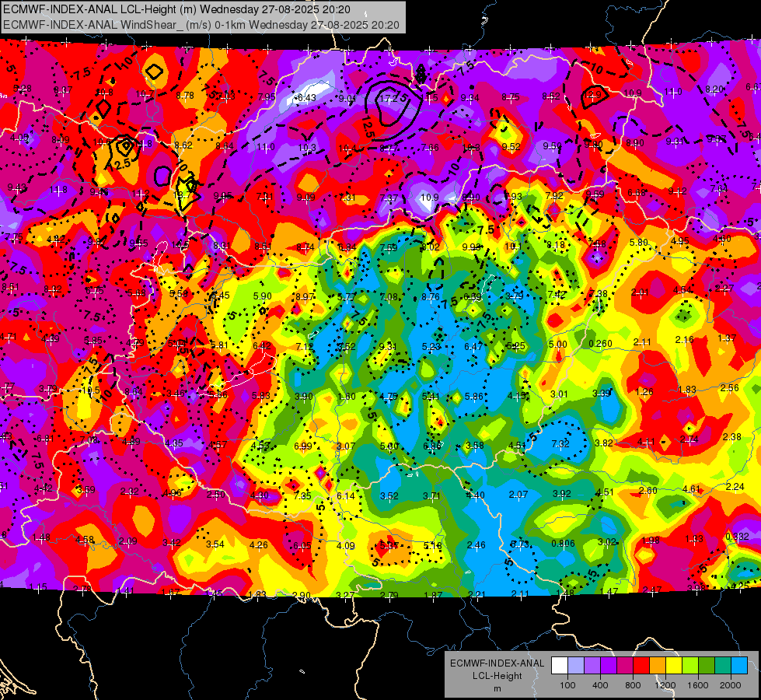Viewport: 761px width, 700px height.
Task: Click the grid value '1.98'
Action: [651, 541]
